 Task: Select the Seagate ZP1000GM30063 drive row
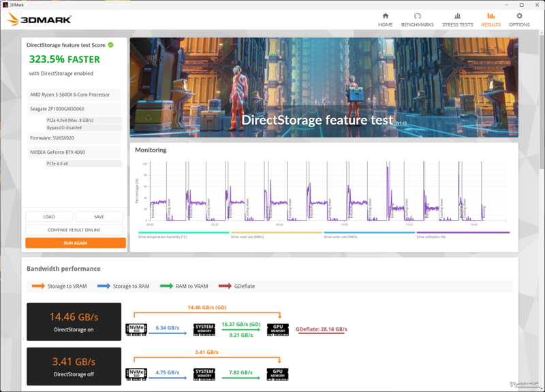(x=74, y=109)
